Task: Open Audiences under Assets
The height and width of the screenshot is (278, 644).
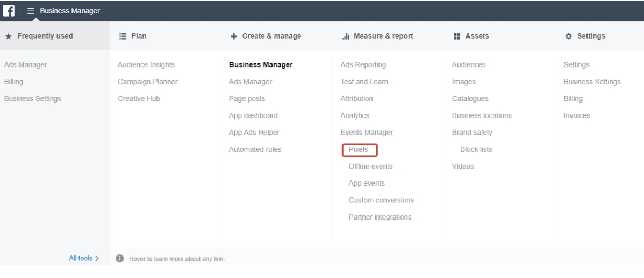Action: tap(469, 65)
